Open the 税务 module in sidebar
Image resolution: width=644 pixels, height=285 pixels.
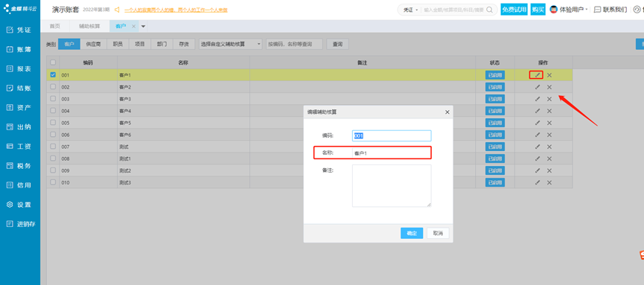point(19,166)
